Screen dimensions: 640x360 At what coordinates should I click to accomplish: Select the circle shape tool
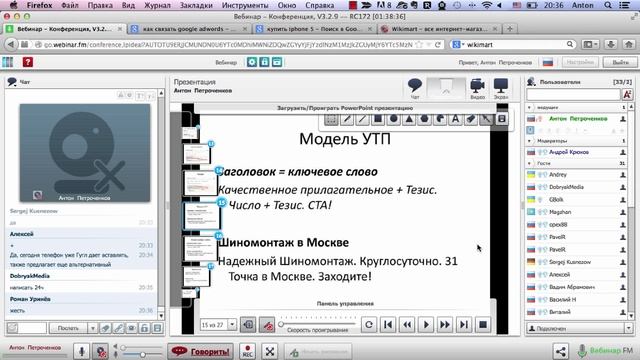click(x=393, y=119)
